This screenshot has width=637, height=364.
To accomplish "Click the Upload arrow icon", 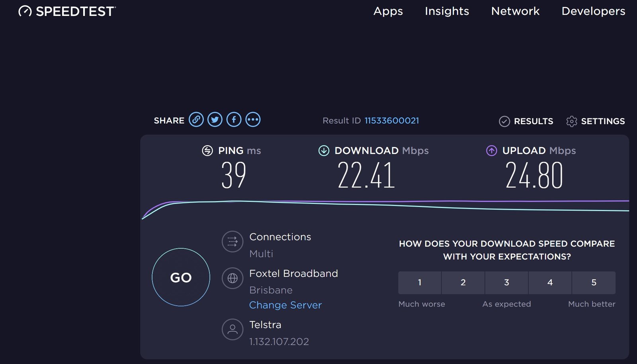I will [491, 151].
